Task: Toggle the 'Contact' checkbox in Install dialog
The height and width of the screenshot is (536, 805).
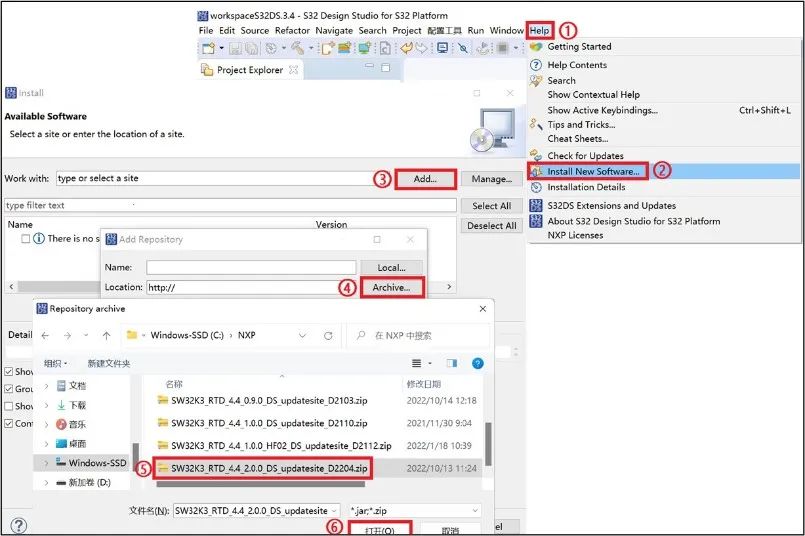Action: click(x=9, y=424)
